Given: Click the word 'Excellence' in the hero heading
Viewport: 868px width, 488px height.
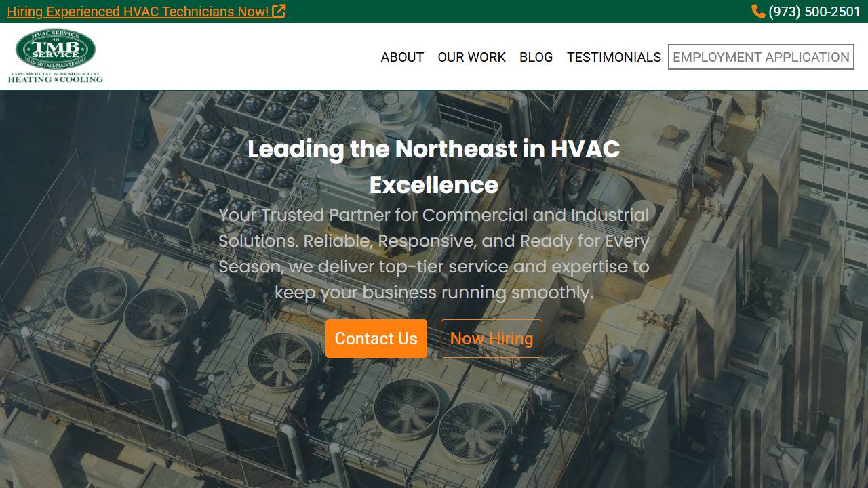Looking at the screenshot, I should coord(433,185).
